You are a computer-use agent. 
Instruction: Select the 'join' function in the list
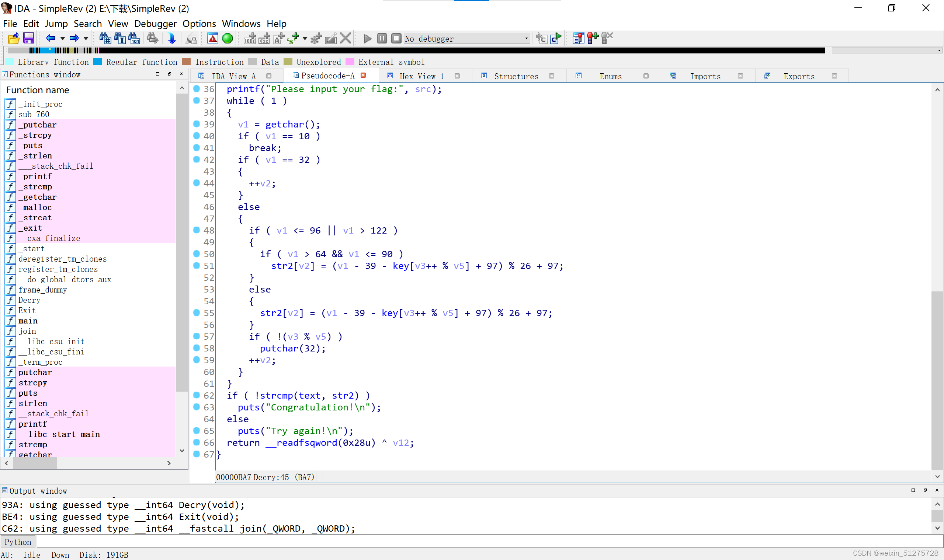[x=27, y=331]
